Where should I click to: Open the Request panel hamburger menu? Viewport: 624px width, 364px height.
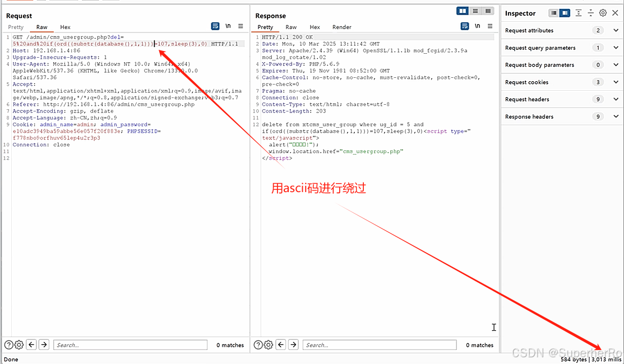[x=241, y=26]
